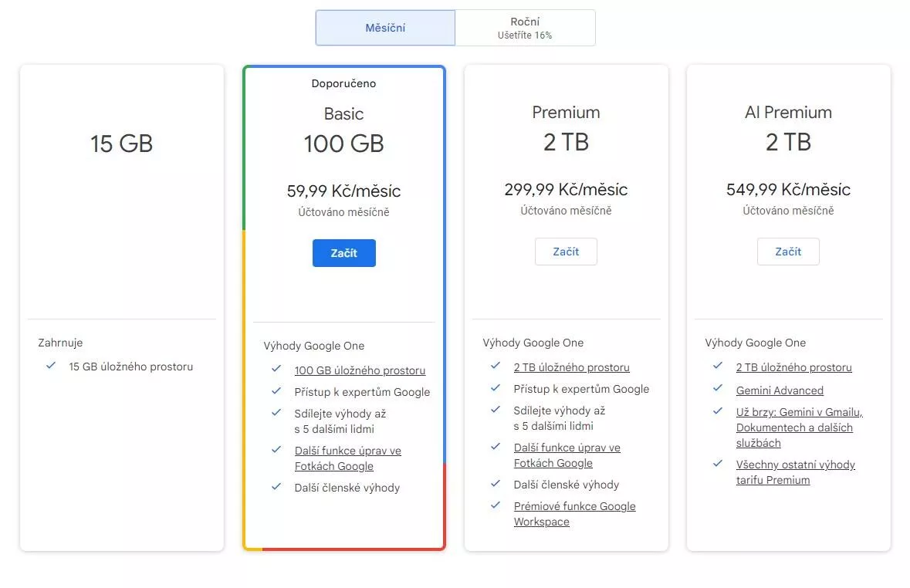Click the 'Premium' plan name in the third card

pyautogui.click(x=566, y=112)
